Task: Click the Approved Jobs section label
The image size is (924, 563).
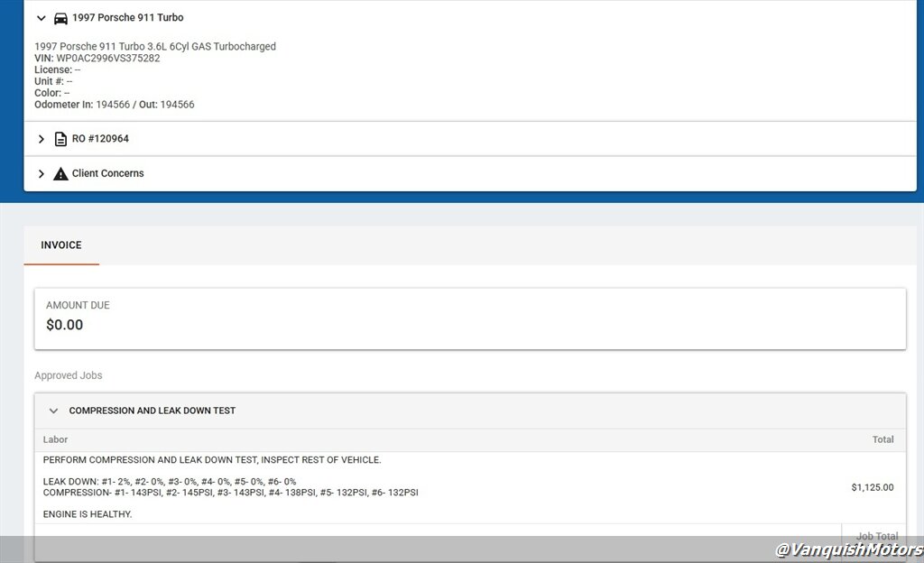Action: (x=68, y=375)
